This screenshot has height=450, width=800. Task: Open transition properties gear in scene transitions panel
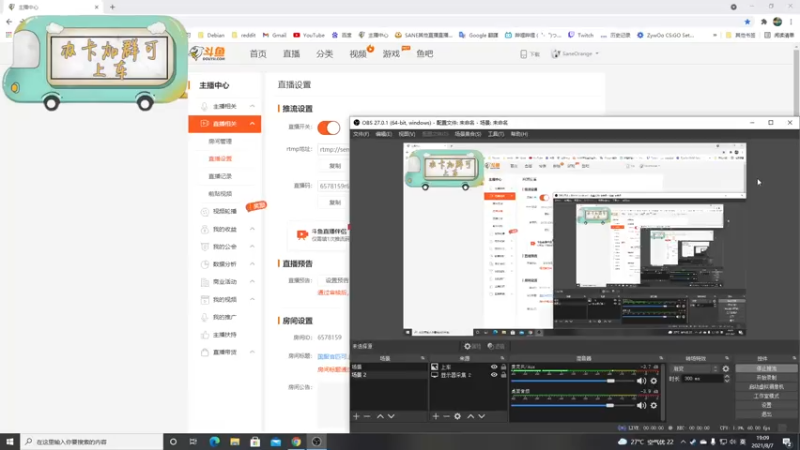click(x=726, y=368)
